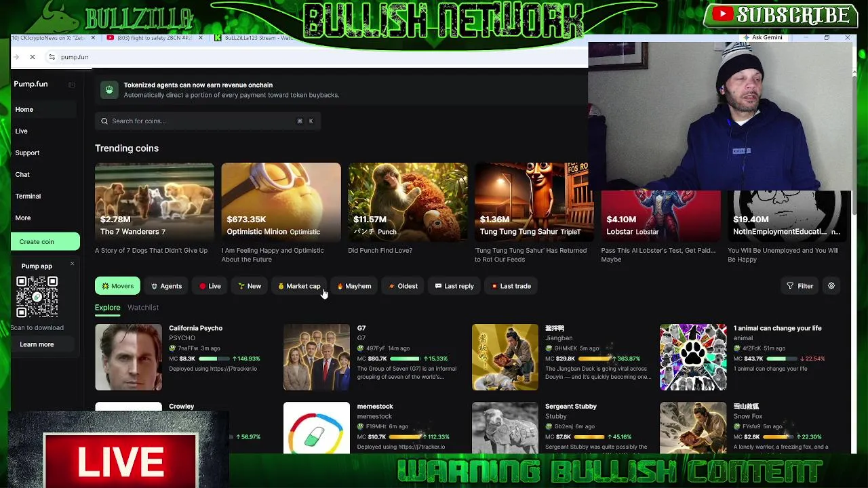This screenshot has width=868, height=488.
Task: Select the New filter chip
Action: pos(250,286)
